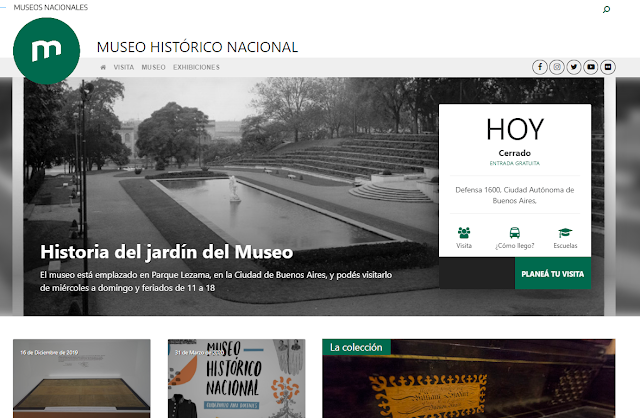Open the 31 de Marzo de 2020 card
640x418 pixels.
[x=236, y=378]
